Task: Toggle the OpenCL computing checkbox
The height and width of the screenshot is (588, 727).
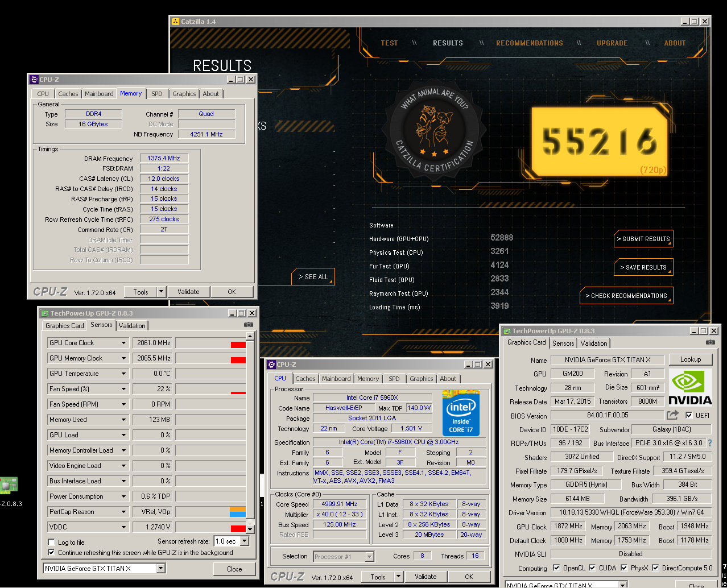Action: pyautogui.click(x=556, y=568)
